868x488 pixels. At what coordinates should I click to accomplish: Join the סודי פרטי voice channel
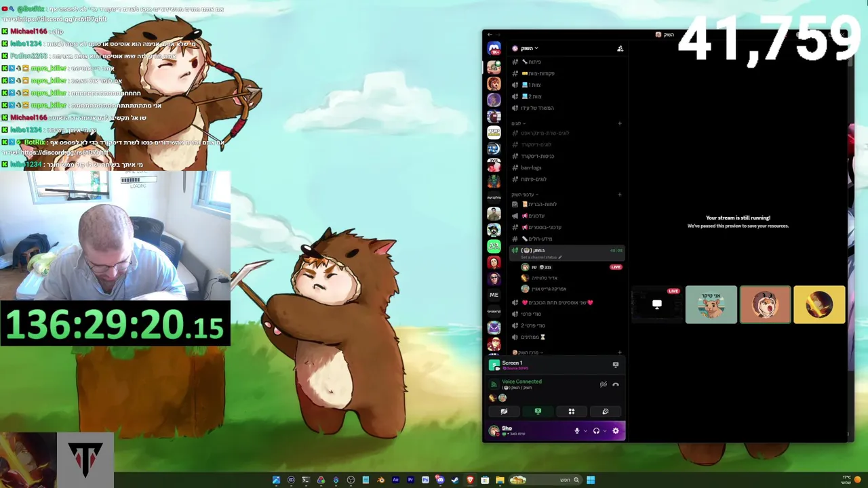tap(567, 314)
